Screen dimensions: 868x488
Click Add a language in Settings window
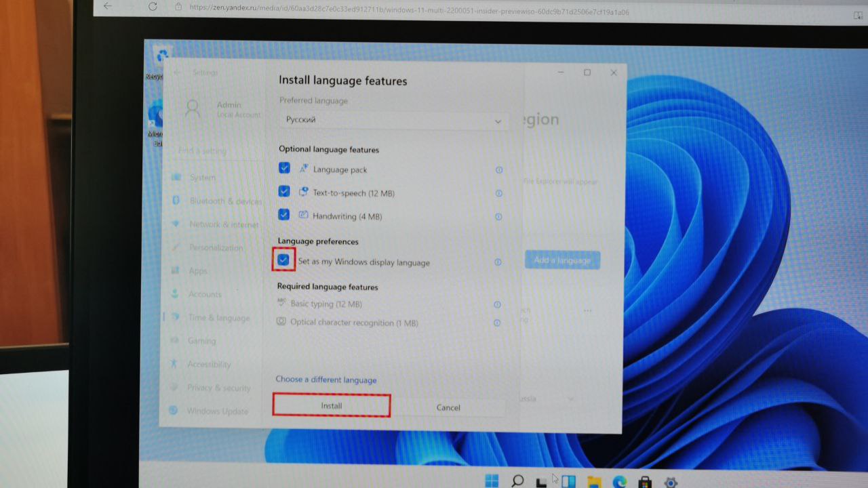click(562, 260)
